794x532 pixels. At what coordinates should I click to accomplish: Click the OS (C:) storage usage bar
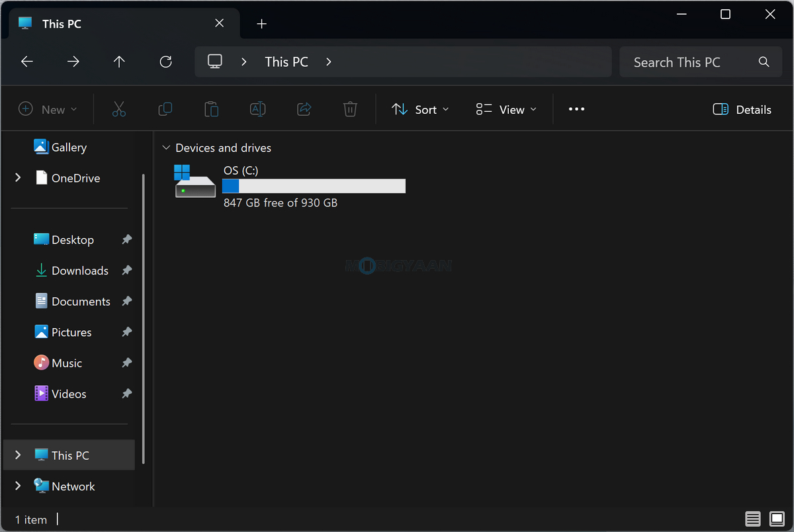[x=314, y=186]
